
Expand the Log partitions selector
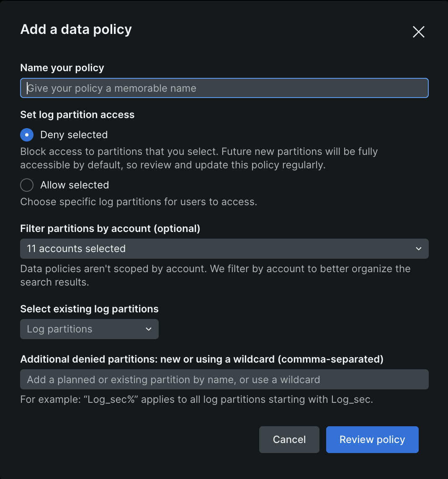point(89,329)
